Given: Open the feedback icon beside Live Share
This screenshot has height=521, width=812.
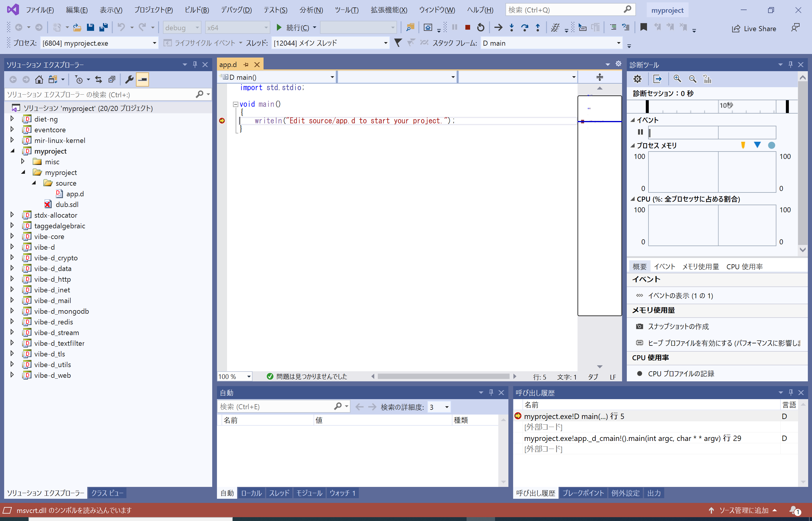Looking at the screenshot, I should 795,27.
